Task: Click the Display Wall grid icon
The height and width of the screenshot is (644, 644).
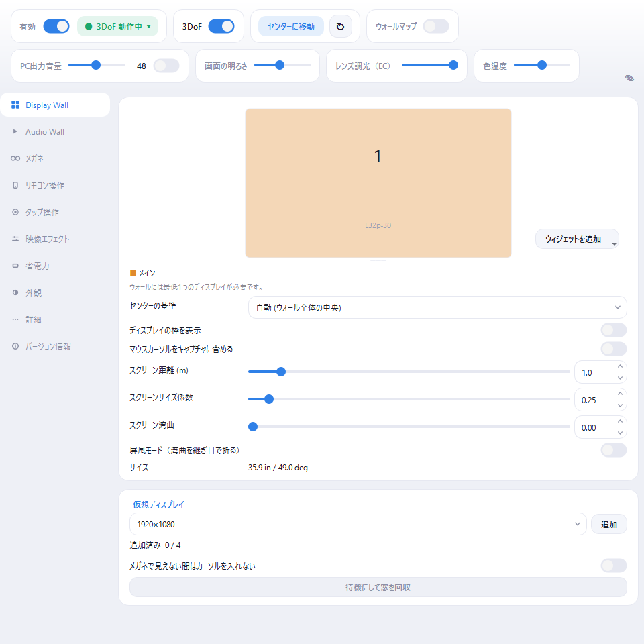Action: [x=15, y=105]
